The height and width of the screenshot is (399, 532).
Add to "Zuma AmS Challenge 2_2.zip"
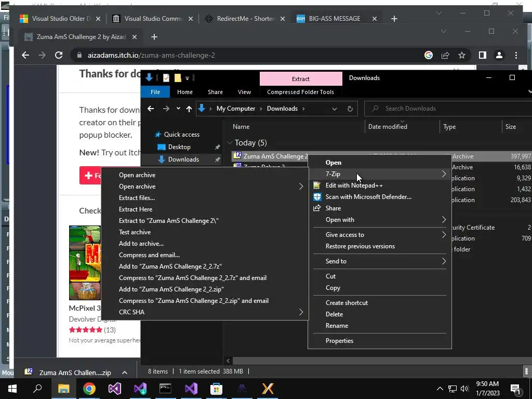tap(205, 289)
